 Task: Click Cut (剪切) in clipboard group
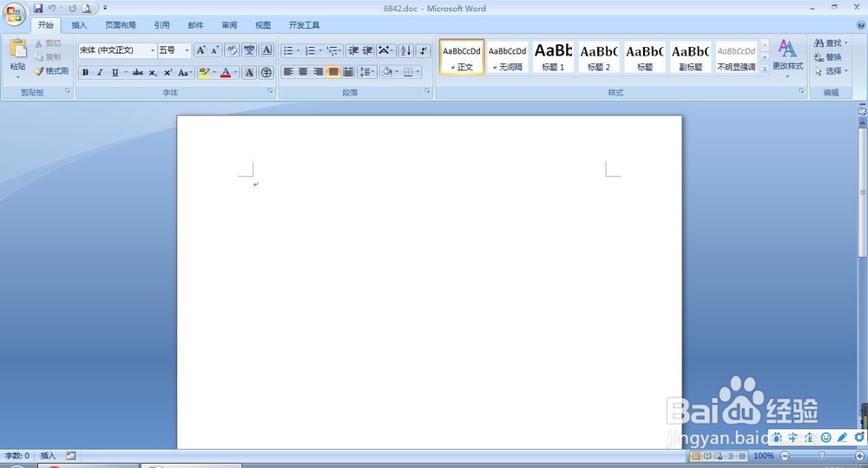click(x=48, y=43)
